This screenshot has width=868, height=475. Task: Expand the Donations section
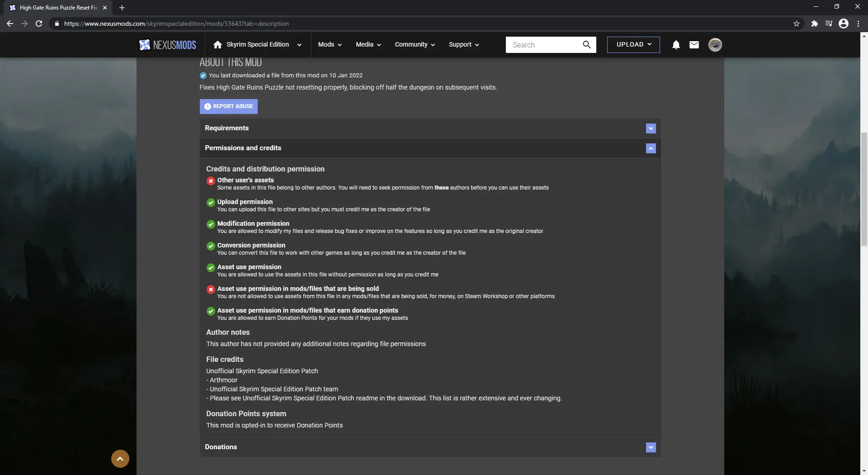651,447
